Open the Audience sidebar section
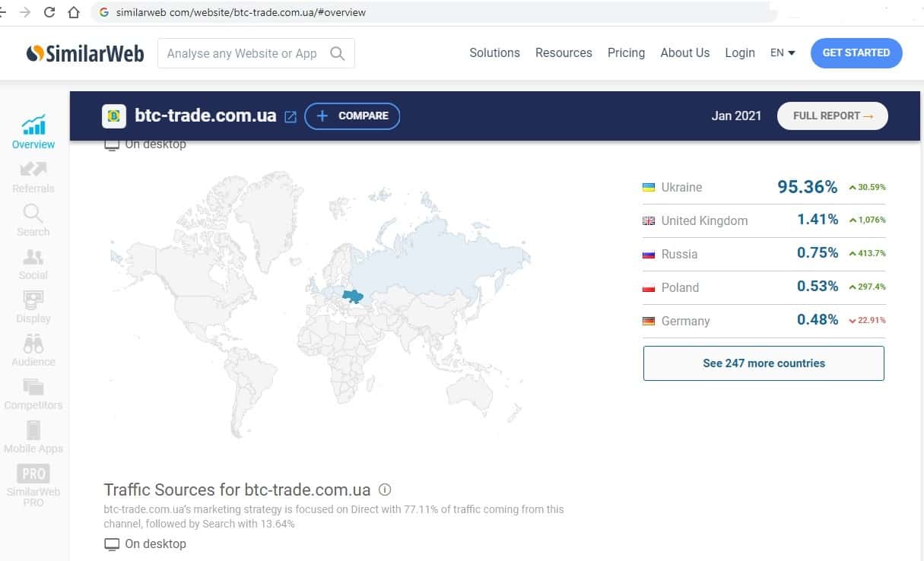924x561 pixels. click(x=33, y=350)
